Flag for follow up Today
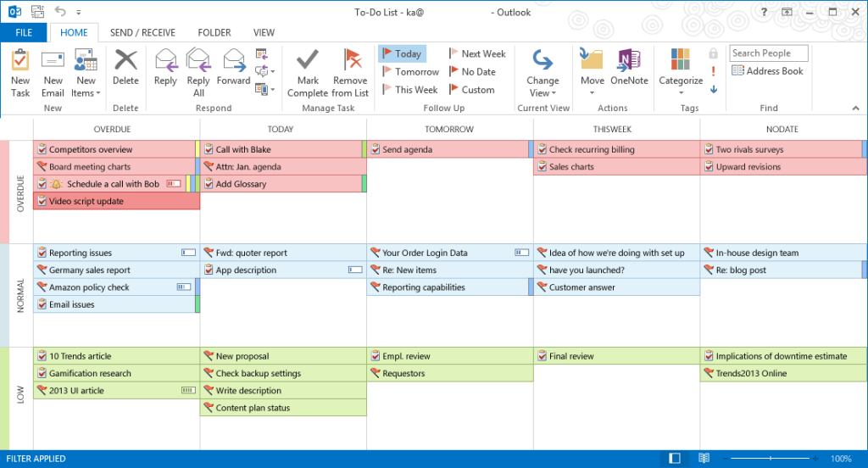868x468 pixels. [x=403, y=53]
